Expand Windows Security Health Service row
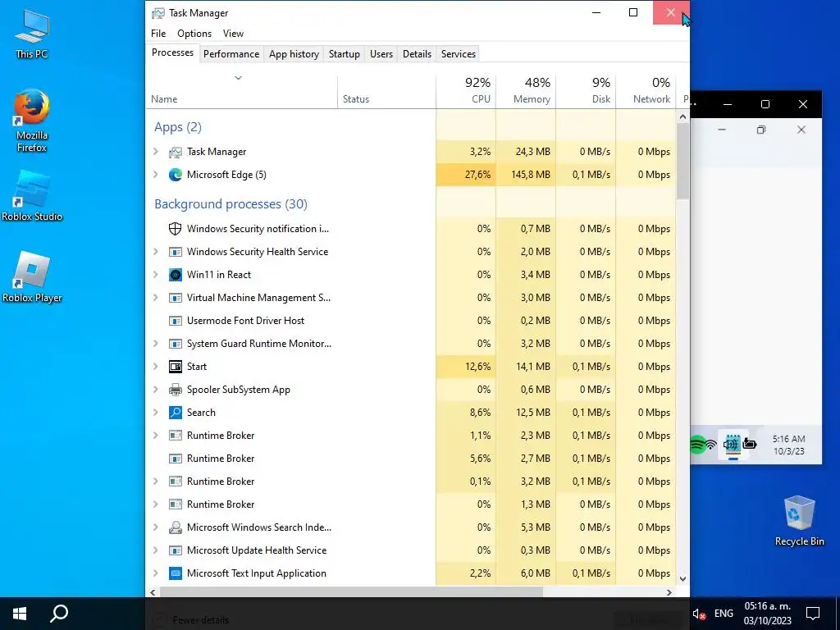The height and width of the screenshot is (630, 840). [156, 252]
